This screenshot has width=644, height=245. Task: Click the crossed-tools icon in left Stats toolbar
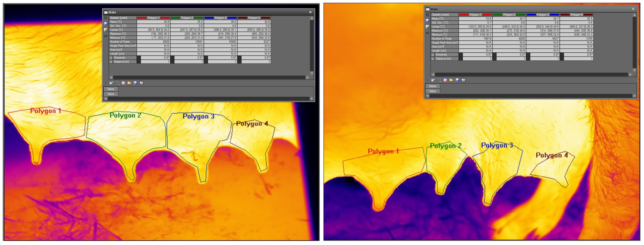(x=117, y=83)
